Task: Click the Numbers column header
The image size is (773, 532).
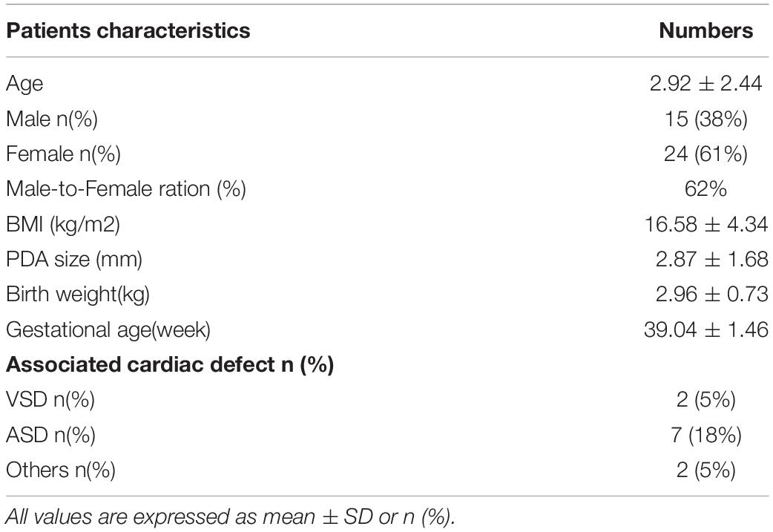Action: pyautogui.click(x=706, y=30)
